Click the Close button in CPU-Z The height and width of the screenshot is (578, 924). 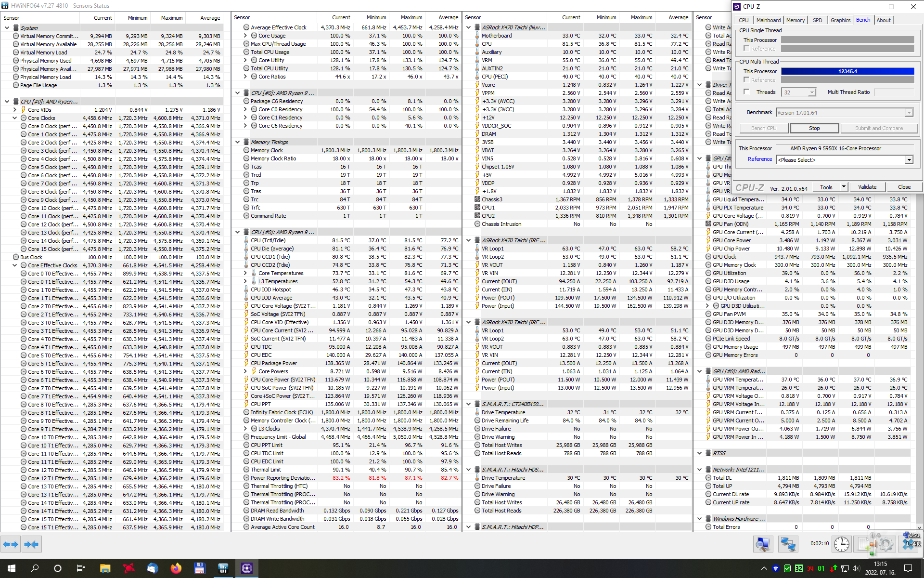904,187
